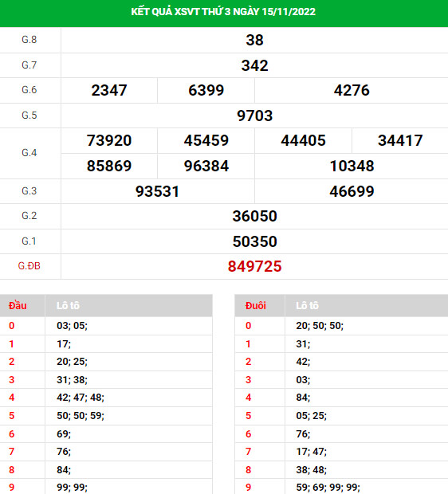The width and height of the screenshot is (448, 494).
Task: Select the Đầu column header
Action: [18, 305]
